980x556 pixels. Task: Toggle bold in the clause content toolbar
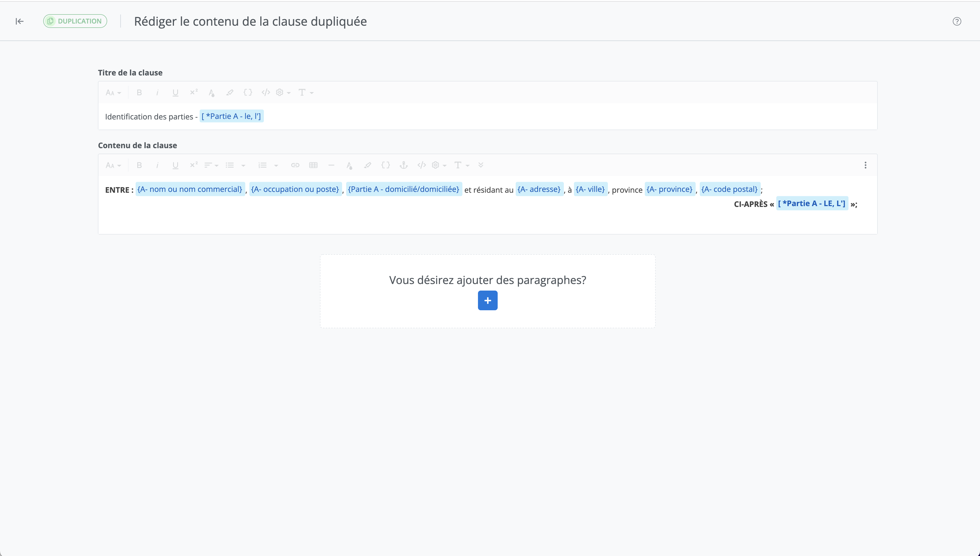(x=139, y=165)
